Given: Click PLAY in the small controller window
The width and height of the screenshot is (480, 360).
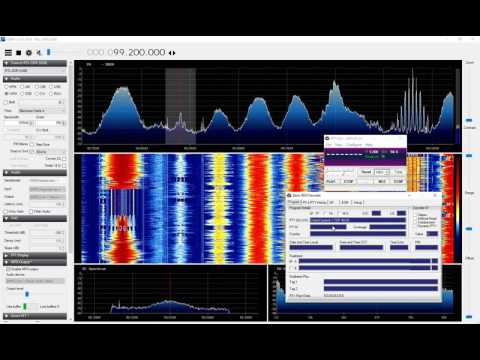Looking at the screenshot, I should (x=331, y=181).
